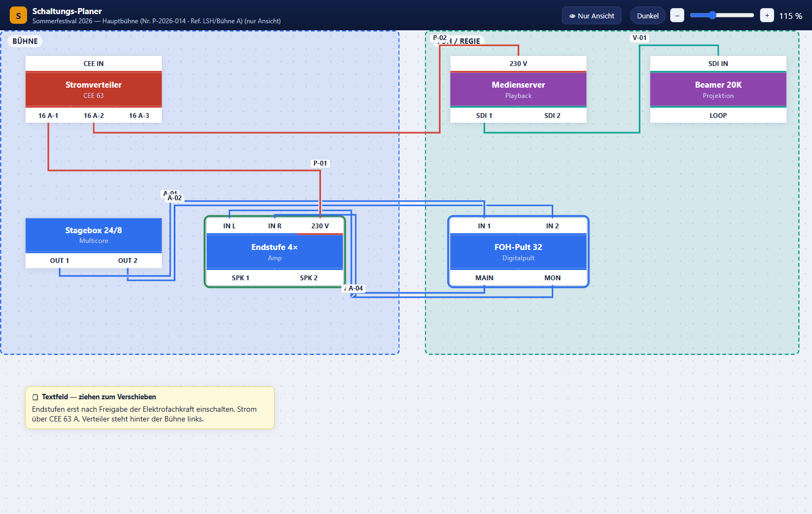Click the V-01 cable label
The image size is (812, 514).
click(640, 38)
